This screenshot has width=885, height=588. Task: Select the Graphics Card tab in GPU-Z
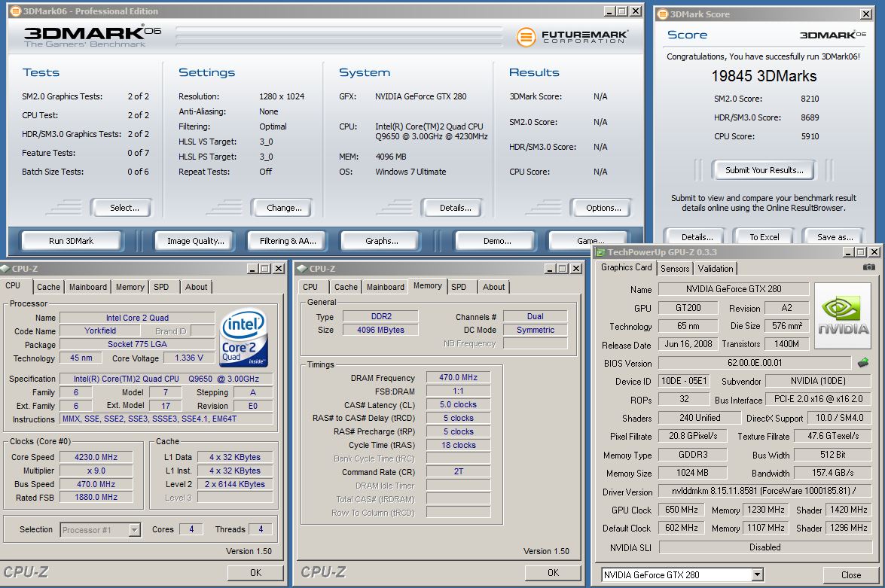pyautogui.click(x=627, y=267)
